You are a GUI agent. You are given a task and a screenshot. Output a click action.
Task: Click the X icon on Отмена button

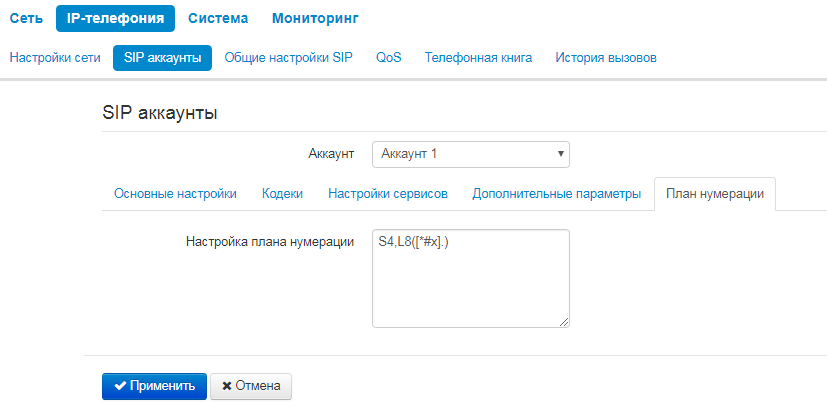227,386
